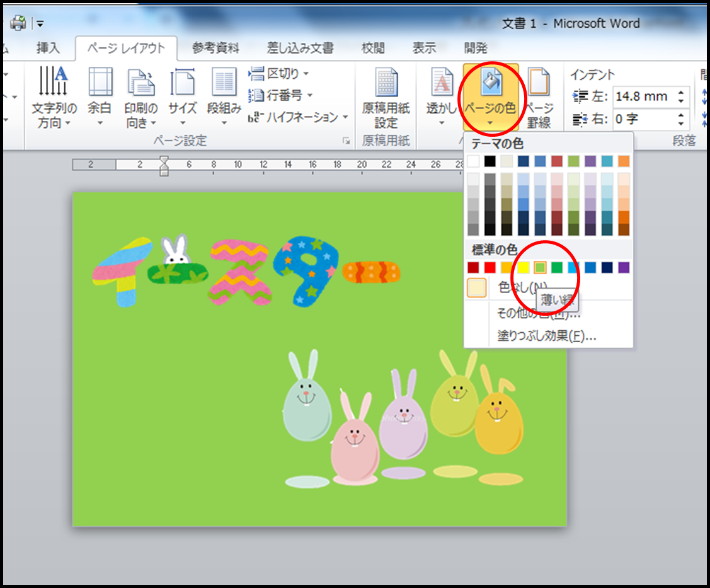Choose the aqua theme color swatch

point(607,161)
